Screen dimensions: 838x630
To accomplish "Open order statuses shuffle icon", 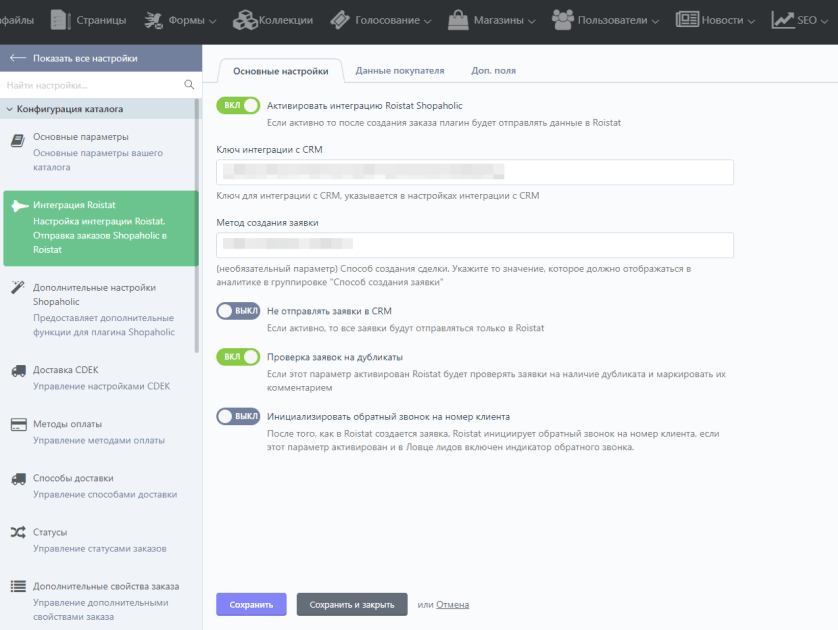I will click(x=18, y=532).
